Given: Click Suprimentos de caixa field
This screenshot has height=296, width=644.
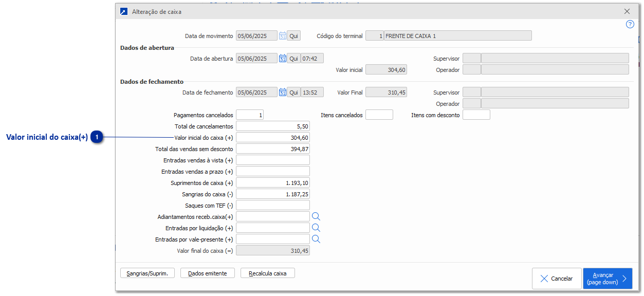Looking at the screenshot, I should coord(273,183).
